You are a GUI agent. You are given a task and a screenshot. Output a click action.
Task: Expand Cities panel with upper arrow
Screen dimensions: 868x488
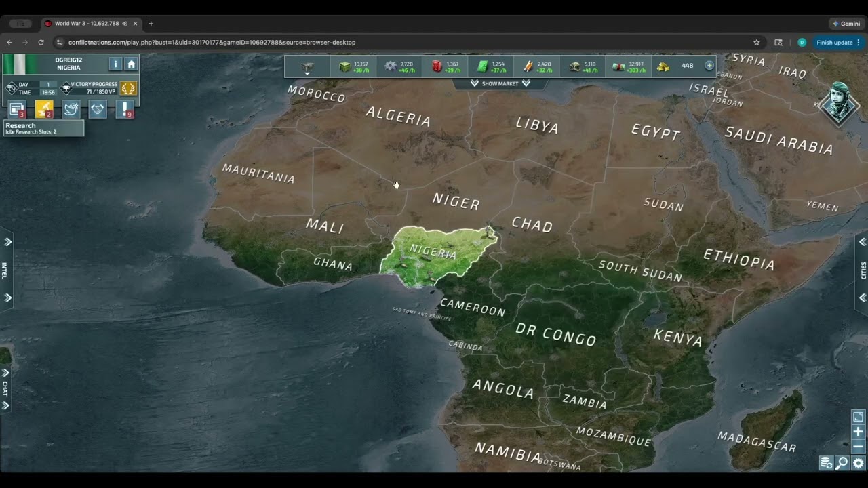click(863, 242)
